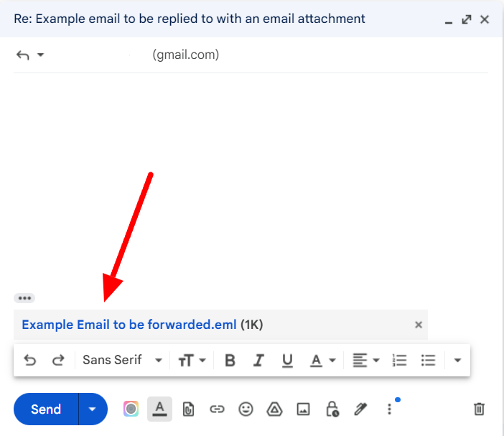This screenshot has height=436, width=504.
Task: Remove the attached .eml file
Action: [x=418, y=325]
